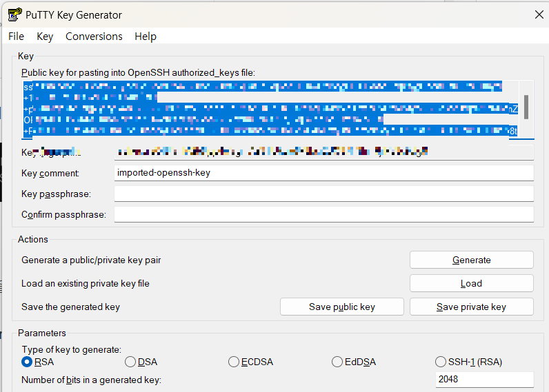549x392 pixels.
Task: Close the PuTTY Key Generator window
Action: click(x=539, y=14)
